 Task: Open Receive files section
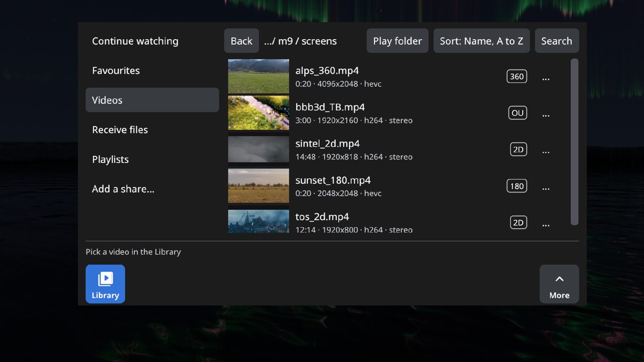pos(152,130)
